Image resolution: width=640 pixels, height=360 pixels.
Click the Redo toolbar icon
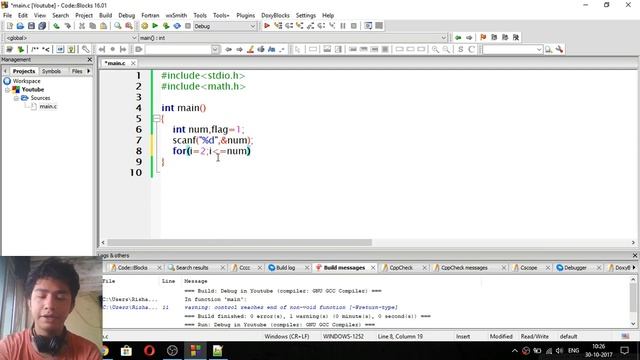[x=67, y=26]
